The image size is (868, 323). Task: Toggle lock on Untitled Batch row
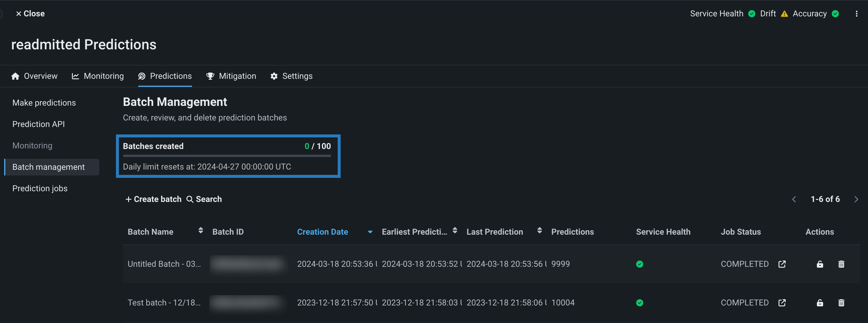(x=820, y=264)
